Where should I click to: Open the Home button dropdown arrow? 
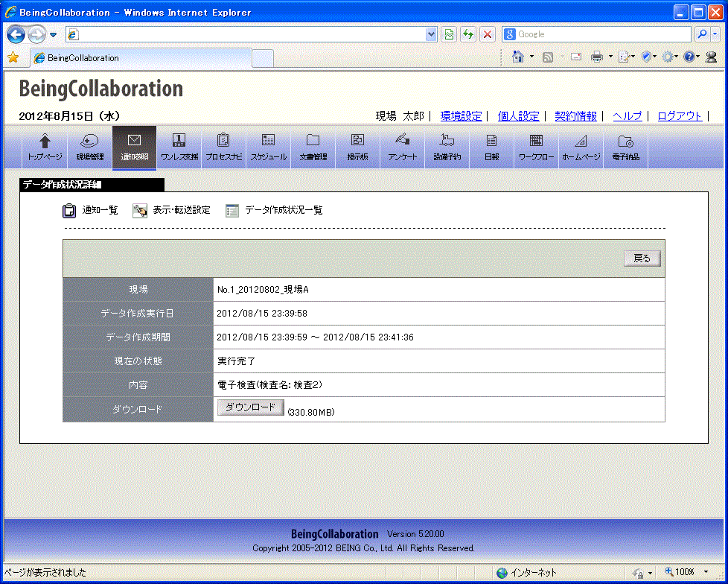(531, 57)
